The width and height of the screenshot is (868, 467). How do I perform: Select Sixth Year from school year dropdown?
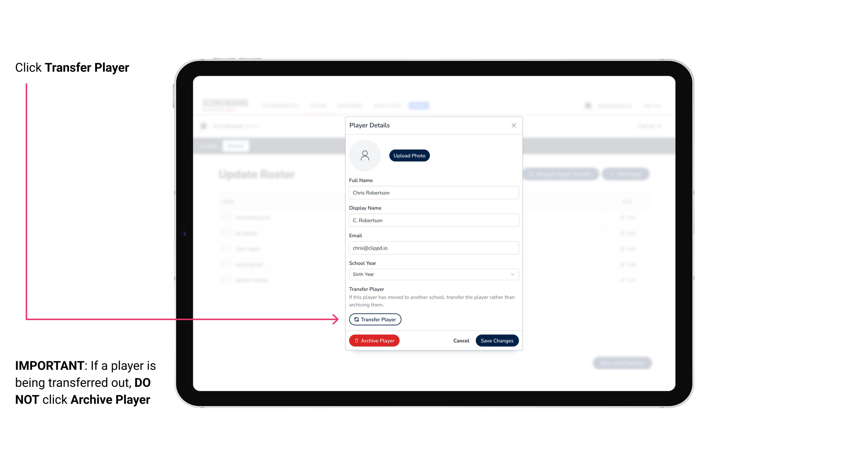point(433,274)
